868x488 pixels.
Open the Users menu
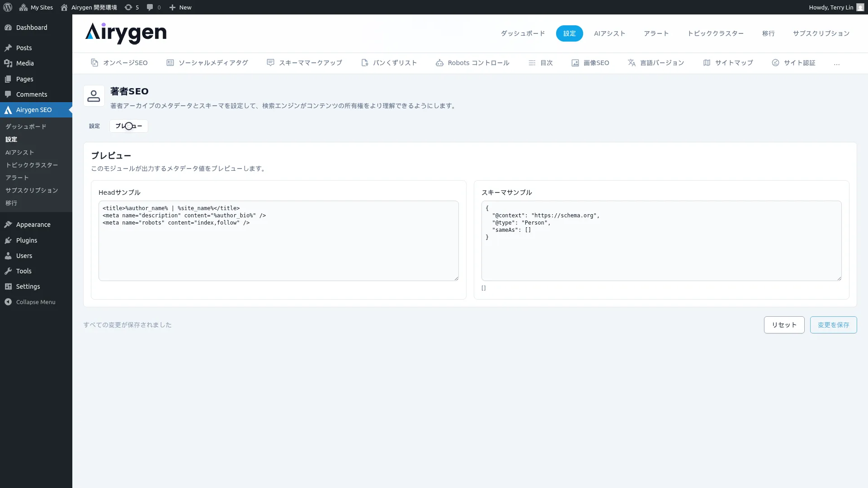(x=36, y=256)
